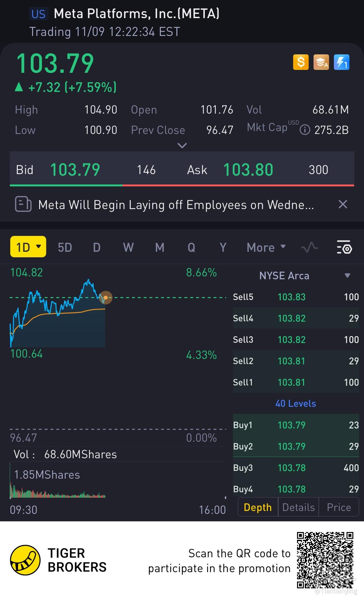Open the news document icon beside headline
Viewport: 364px width, 599px height.
[23, 204]
